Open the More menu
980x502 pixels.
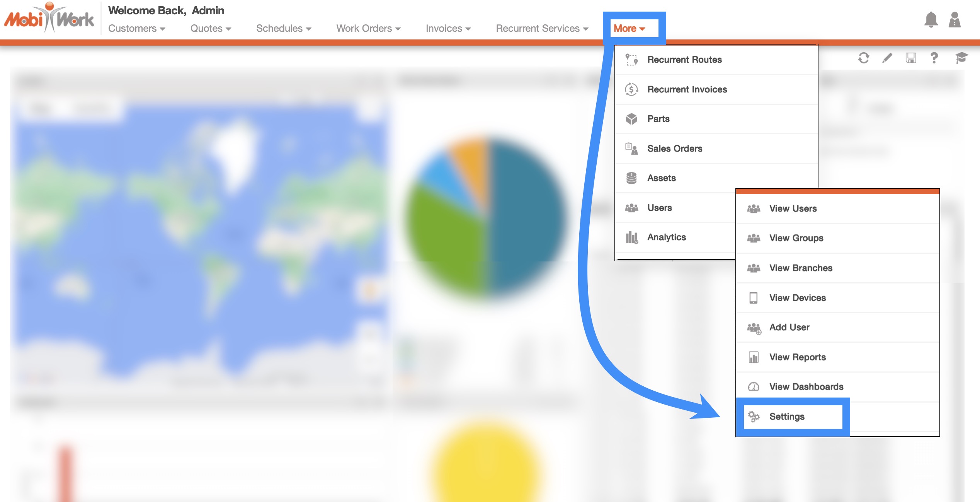point(629,29)
